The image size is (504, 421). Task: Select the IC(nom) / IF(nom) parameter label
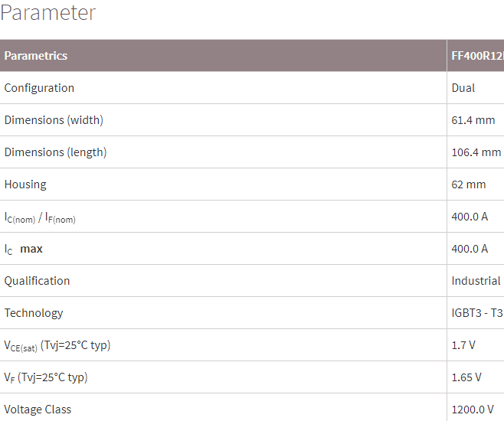(40, 217)
